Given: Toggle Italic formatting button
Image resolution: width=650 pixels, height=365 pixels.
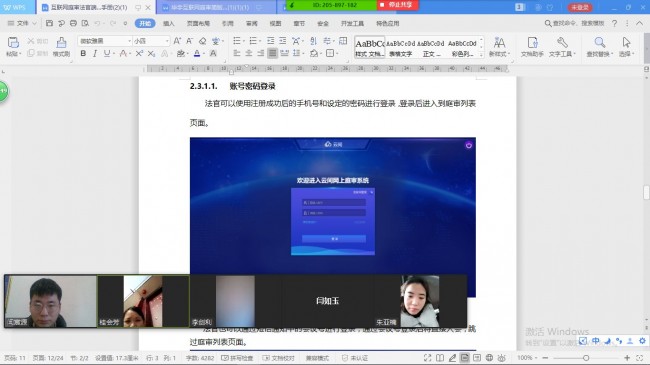Looking at the screenshot, I should (x=95, y=53).
